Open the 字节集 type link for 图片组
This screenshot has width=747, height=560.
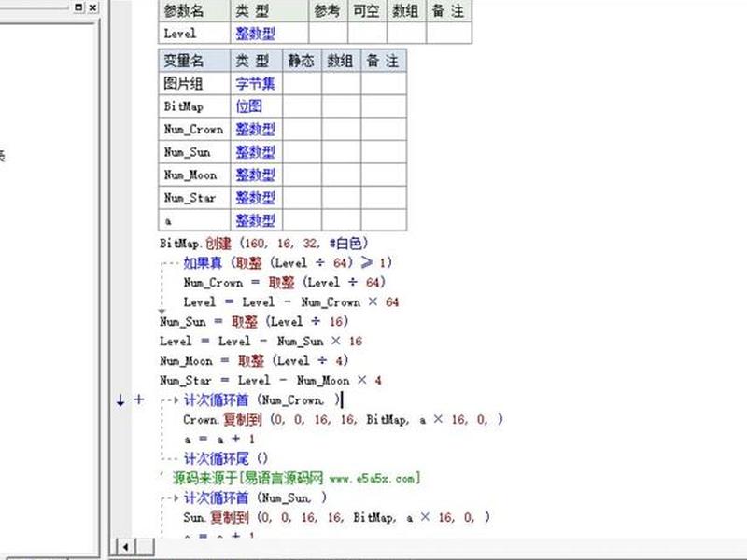[x=255, y=84]
